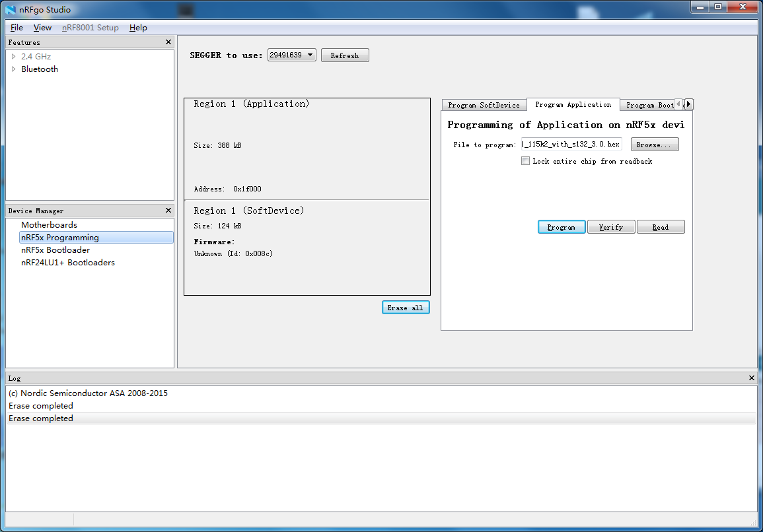This screenshot has width=763, height=532.
Task: Click the Unknown (Id: 0x008c) firmware text
Action: (233, 253)
